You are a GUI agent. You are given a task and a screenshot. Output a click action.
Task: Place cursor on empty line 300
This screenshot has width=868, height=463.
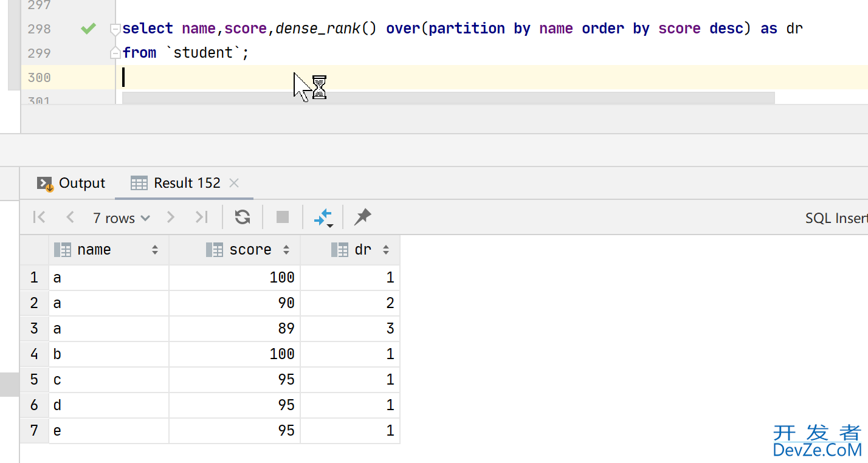(491, 77)
